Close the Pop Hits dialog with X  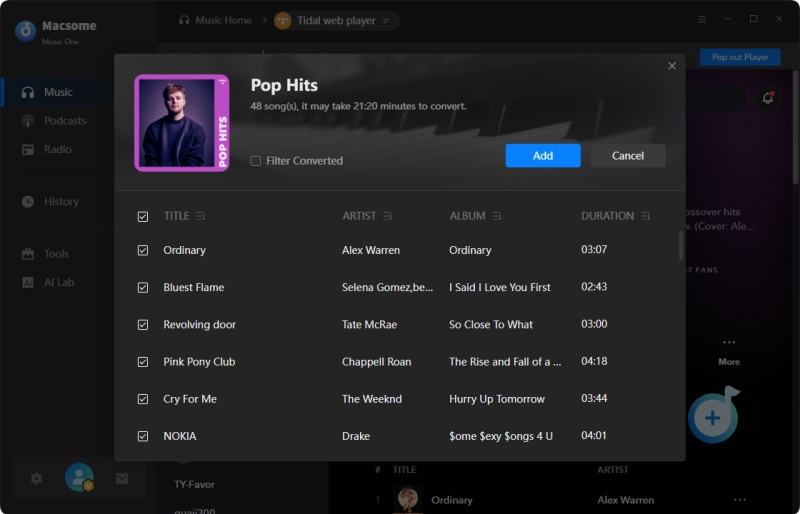pyautogui.click(x=672, y=66)
